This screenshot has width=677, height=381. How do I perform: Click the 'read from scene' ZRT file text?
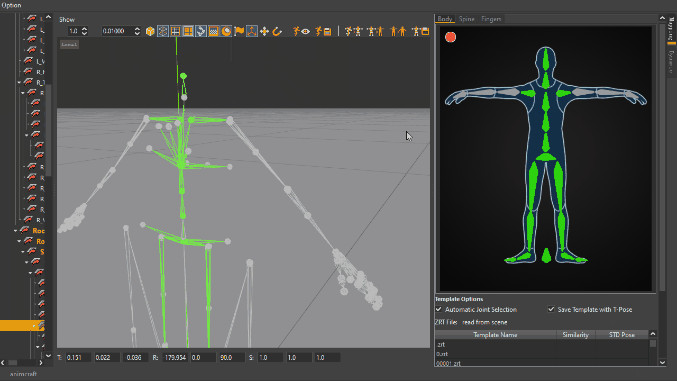(484, 322)
